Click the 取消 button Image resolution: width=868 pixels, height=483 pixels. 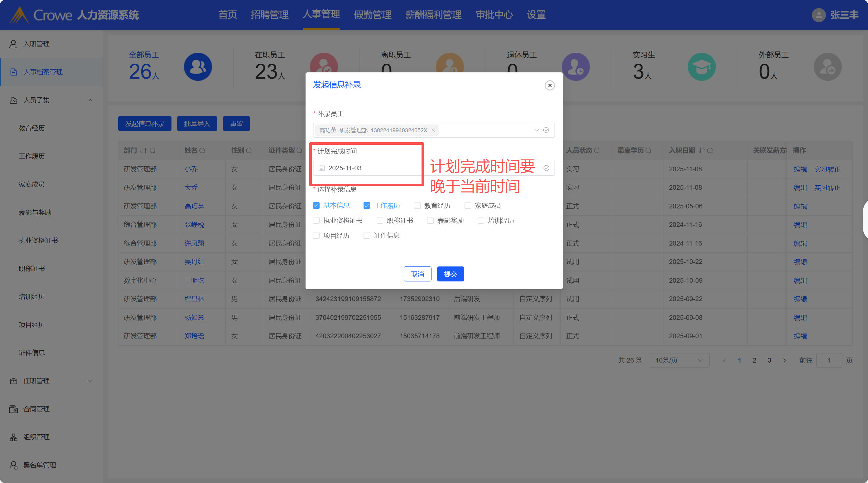pyautogui.click(x=417, y=274)
